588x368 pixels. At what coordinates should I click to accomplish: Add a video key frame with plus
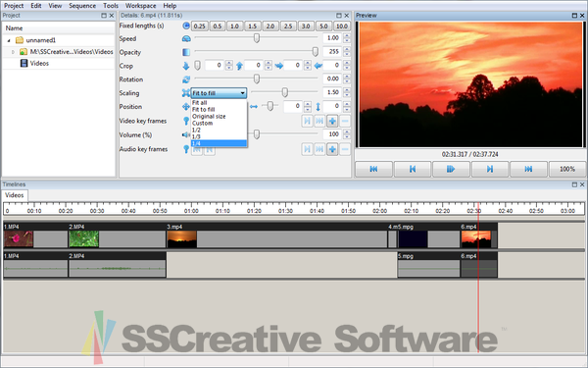tap(332, 121)
